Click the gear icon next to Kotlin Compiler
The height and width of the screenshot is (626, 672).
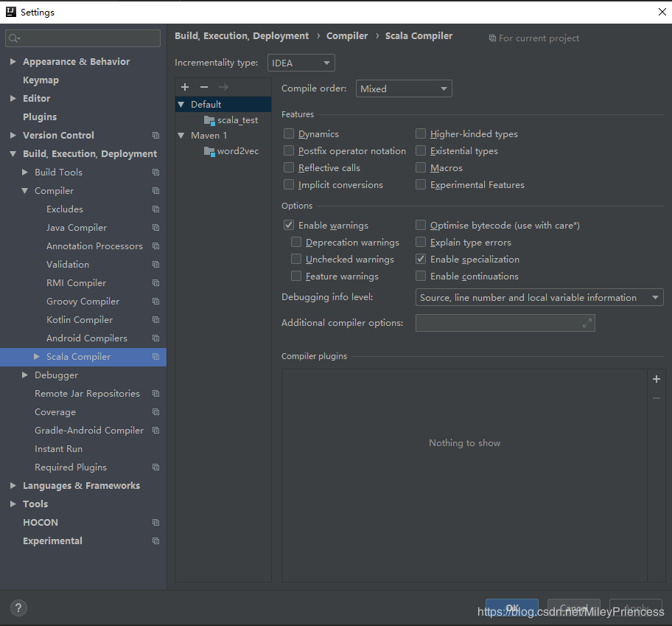point(155,319)
